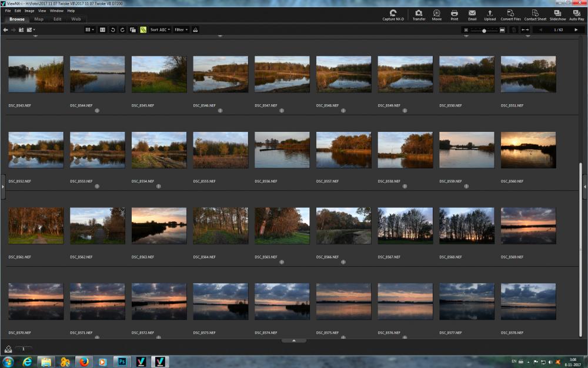This screenshot has width=588, height=368.
Task: Send selected images by Email
Action: point(472,15)
